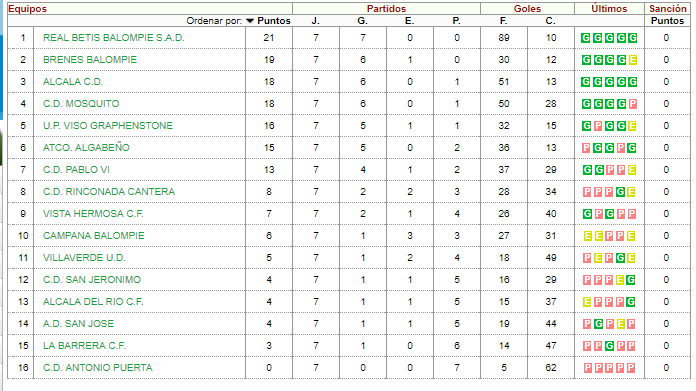Click the first yellow E icon for Campana Balompie
This screenshot has height=391, width=696.
[x=587, y=236]
